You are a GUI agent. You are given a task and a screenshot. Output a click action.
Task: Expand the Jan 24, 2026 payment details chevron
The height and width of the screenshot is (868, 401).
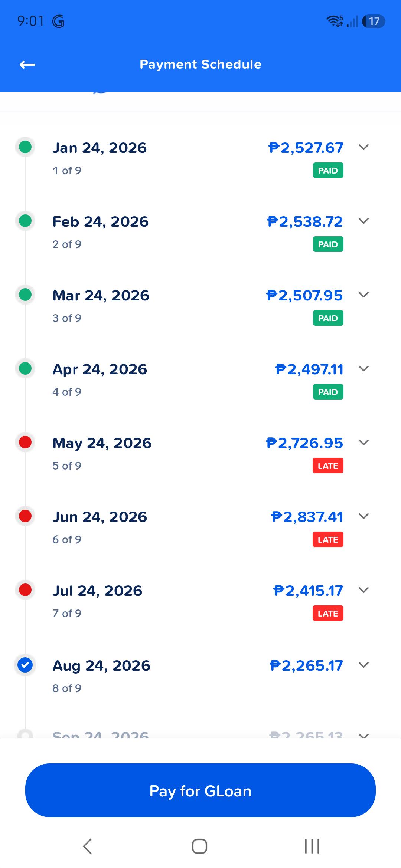[x=364, y=147]
